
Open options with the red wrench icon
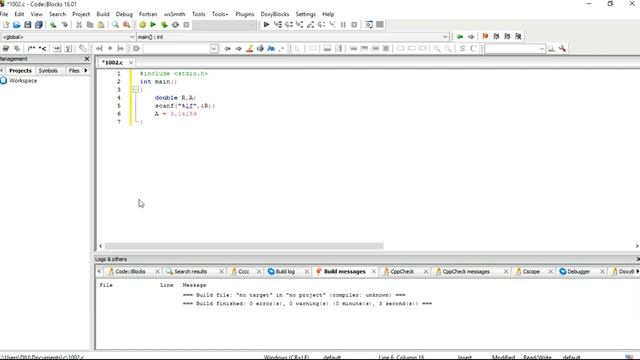click(562, 49)
